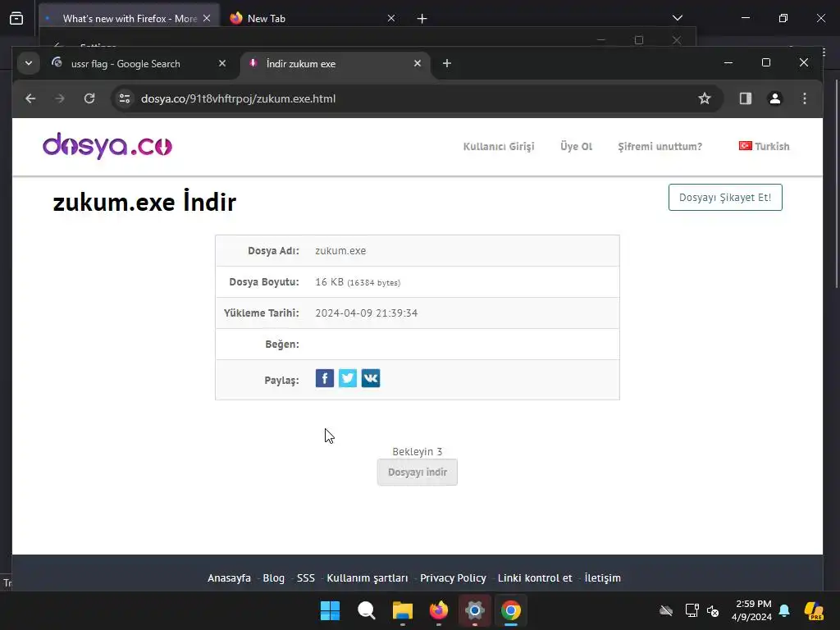Open Settings app from taskbar
The image size is (840, 630).
pos(475,610)
